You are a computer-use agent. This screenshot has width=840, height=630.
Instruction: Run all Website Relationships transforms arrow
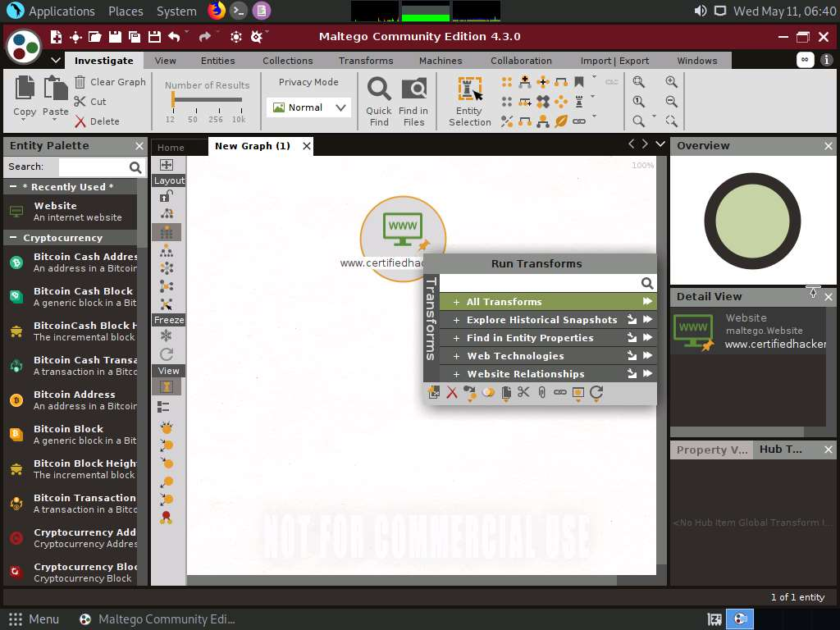(648, 373)
